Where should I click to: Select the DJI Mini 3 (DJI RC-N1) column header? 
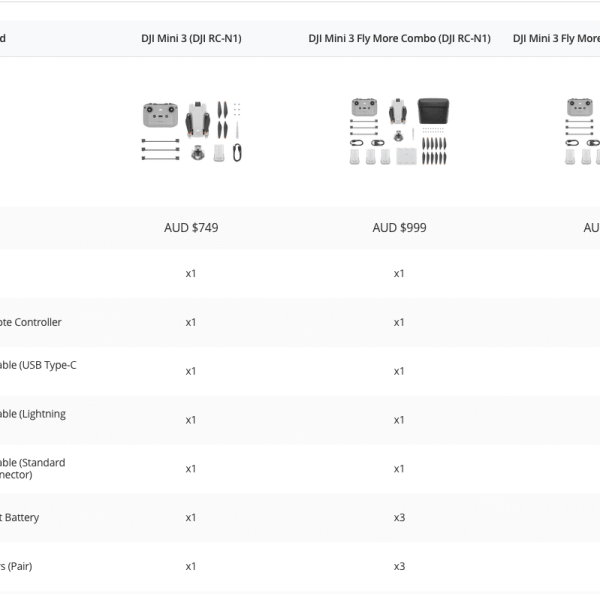click(191, 39)
